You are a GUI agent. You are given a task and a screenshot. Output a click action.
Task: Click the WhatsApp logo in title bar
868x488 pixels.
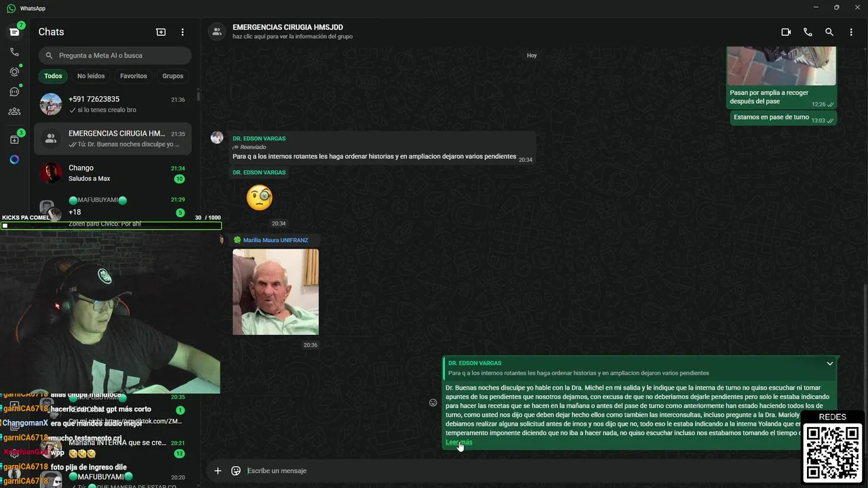pos(12,8)
